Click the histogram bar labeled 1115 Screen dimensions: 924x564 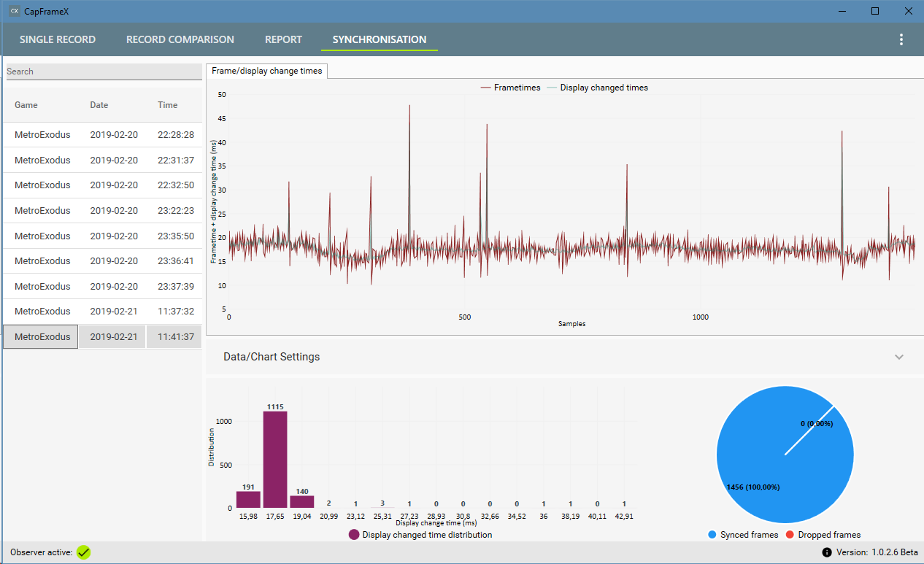point(275,460)
